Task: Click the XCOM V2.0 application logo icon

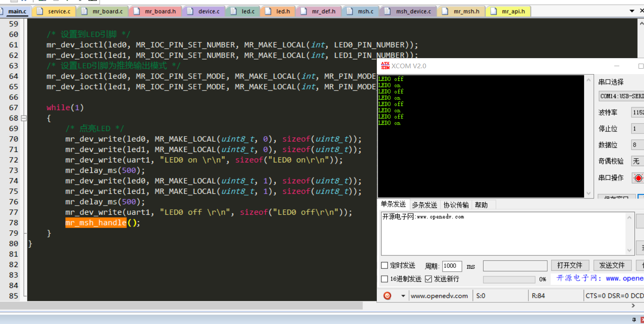Action: 385,66
